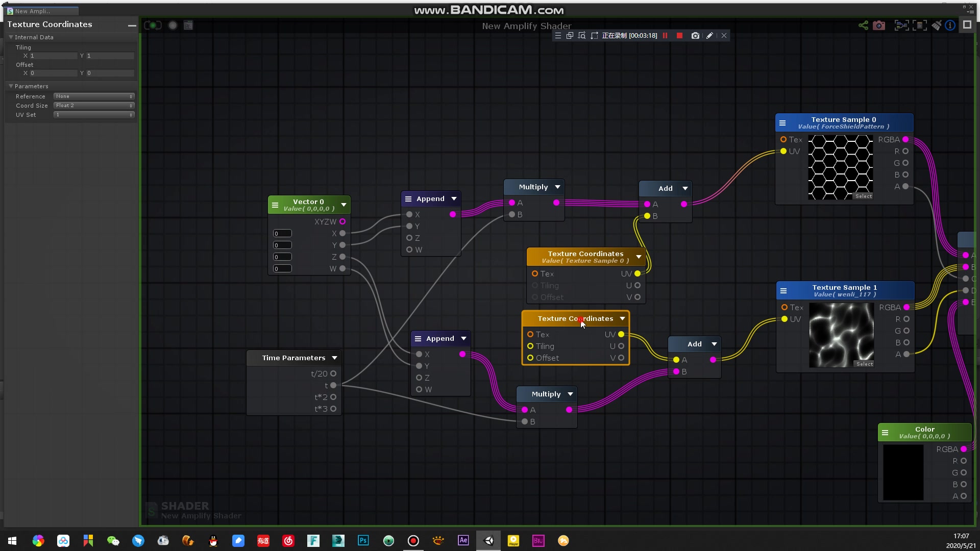Screen dimensions: 980x551
Task: Open the Vector 0 node hamburger menu
Action: point(275,205)
